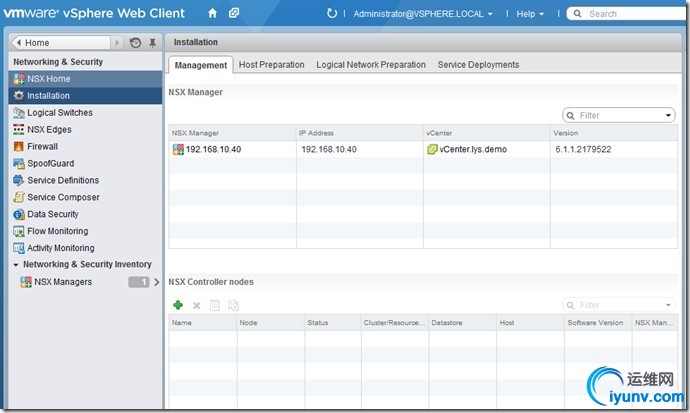Image resolution: width=690 pixels, height=413 pixels.
Task: Open the linked windows icon in header
Action: click(233, 14)
